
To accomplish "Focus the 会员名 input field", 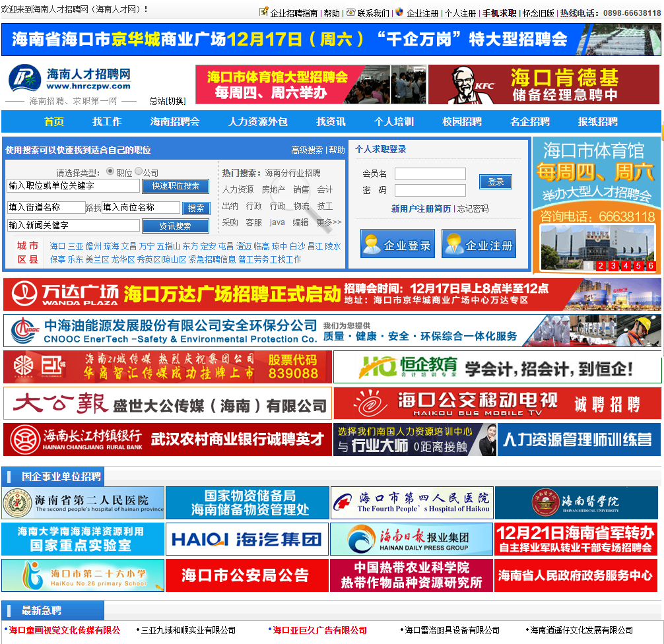I will [430, 174].
